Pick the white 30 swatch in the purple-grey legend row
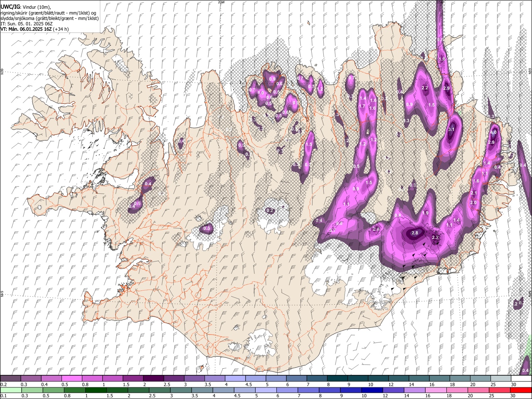This screenshot has width=532, height=399. (521, 379)
